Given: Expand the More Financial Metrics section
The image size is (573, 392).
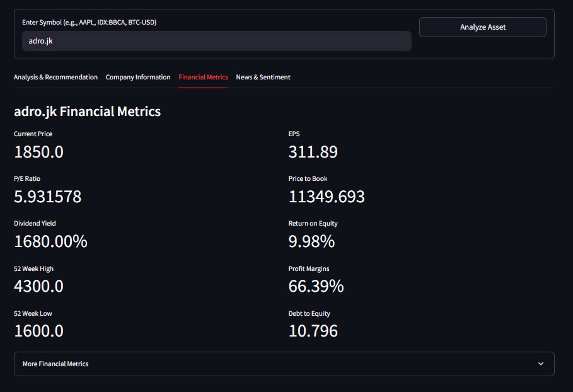Looking at the screenshot, I should [284, 364].
